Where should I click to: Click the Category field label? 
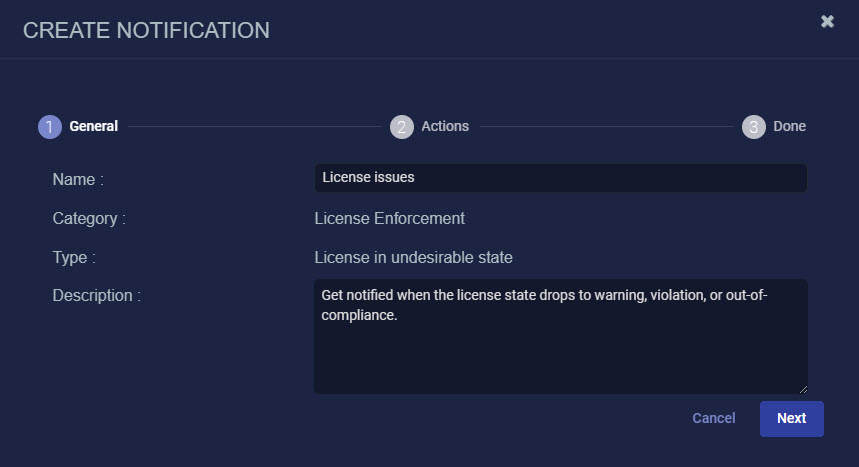tap(89, 218)
